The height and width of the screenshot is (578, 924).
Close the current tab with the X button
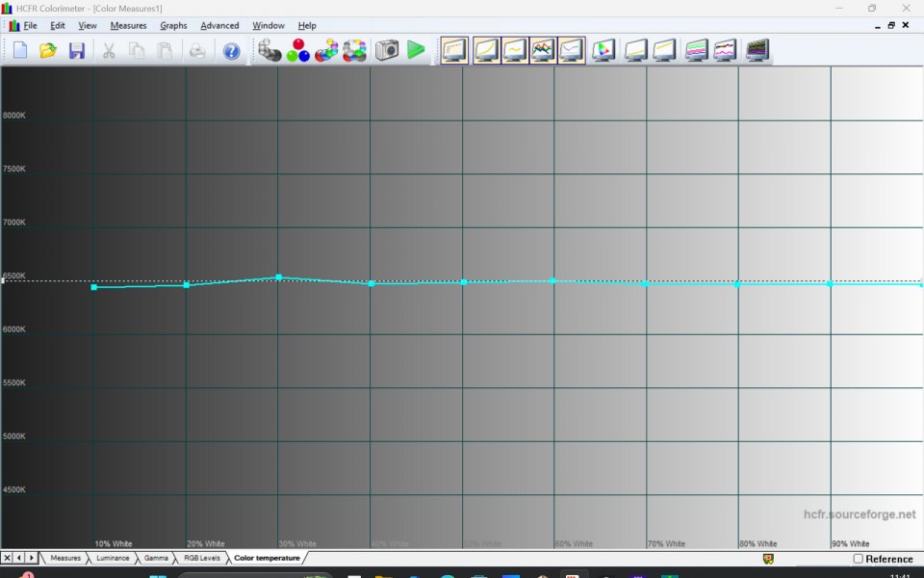pyautogui.click(x=7, y=558)
